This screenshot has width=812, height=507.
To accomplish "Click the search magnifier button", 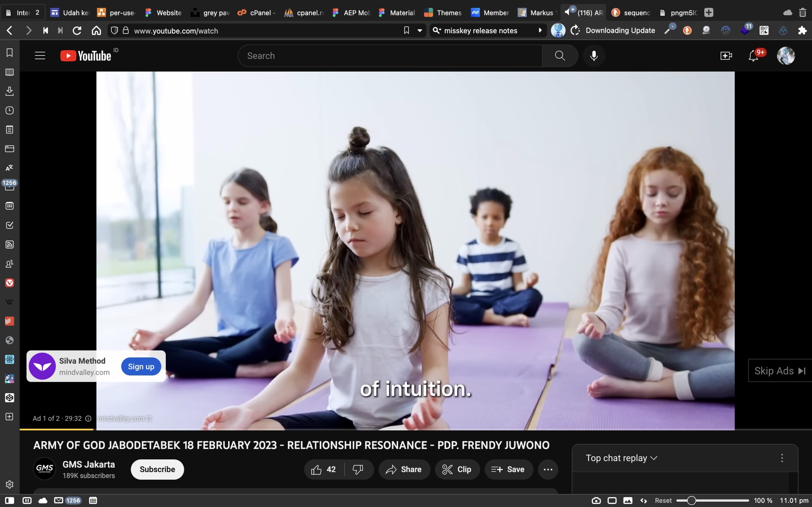I will pyautogui.click(x=560, y=56).
